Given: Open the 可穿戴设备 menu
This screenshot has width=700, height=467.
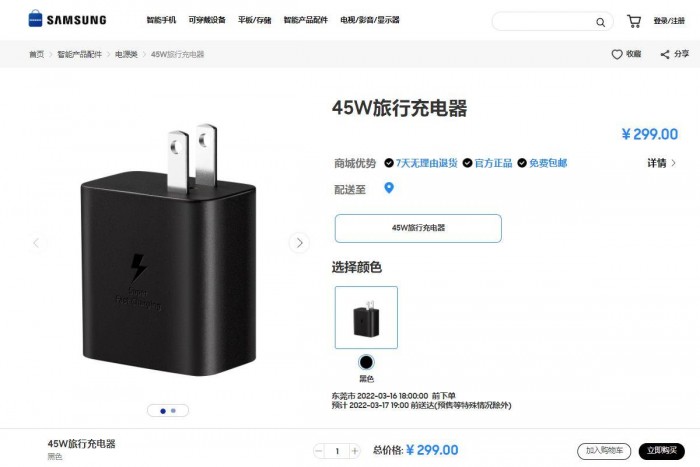Looking at the screenshot, I should coord(207,20).
